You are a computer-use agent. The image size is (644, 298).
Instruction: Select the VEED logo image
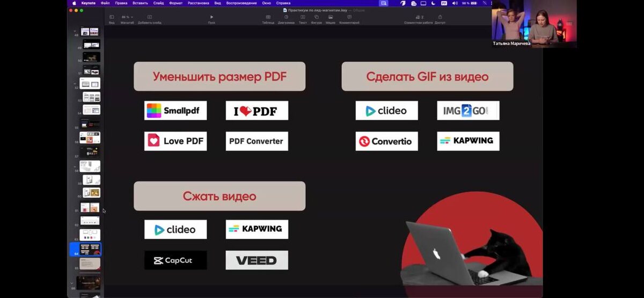coord(257,260)
